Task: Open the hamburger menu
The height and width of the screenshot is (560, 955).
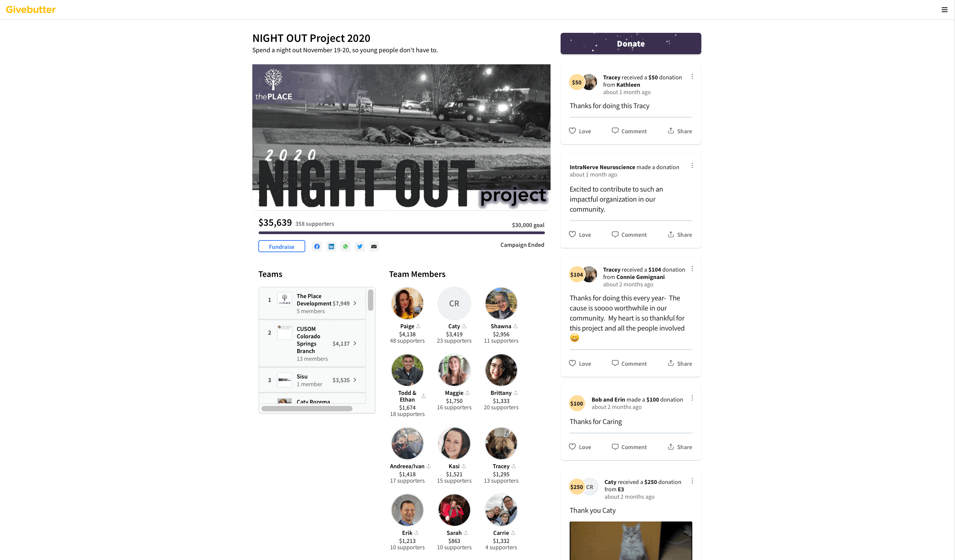Action: click(944, 10)
